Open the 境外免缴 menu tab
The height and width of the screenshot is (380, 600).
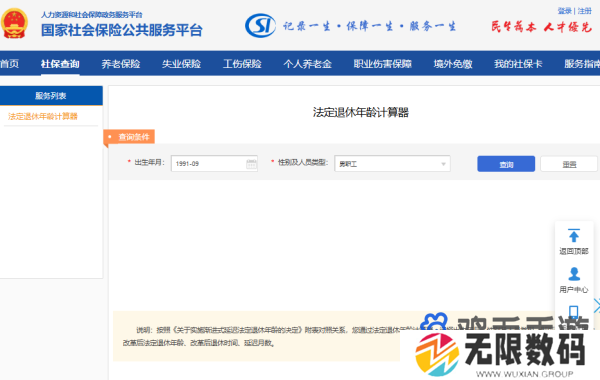(x=453, y=64)
